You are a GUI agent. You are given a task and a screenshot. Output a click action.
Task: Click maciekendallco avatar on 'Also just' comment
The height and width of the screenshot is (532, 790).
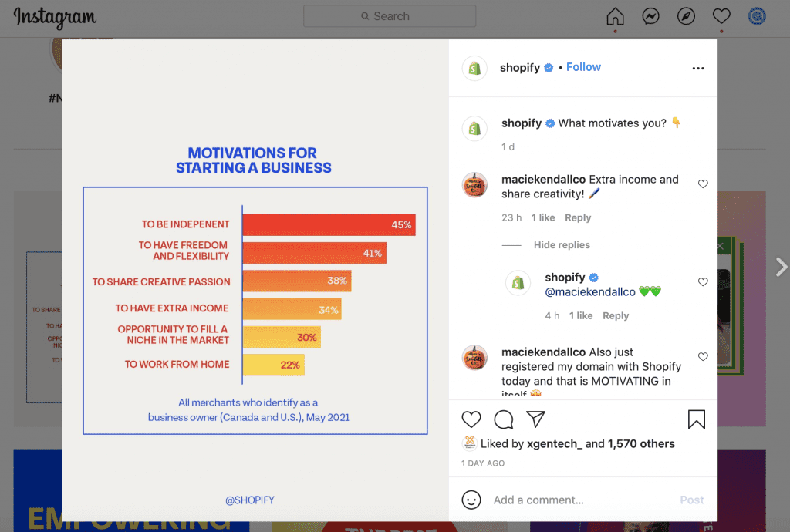474,357
